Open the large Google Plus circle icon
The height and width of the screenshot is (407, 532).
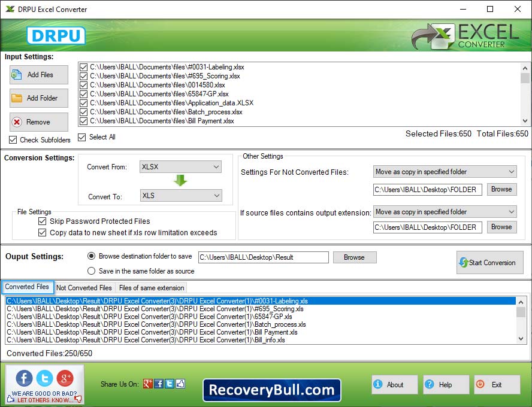coord(65,378)
